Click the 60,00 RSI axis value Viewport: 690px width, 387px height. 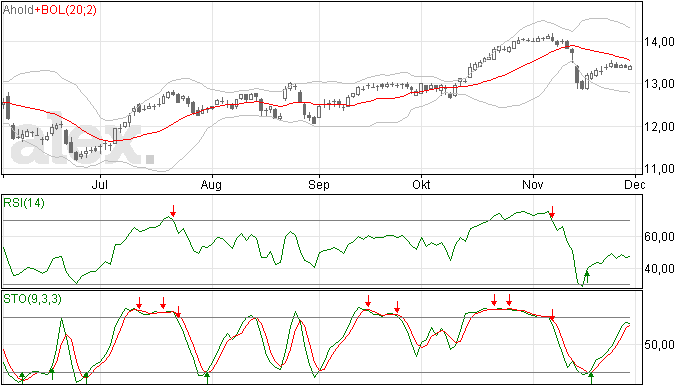[660, 237]
